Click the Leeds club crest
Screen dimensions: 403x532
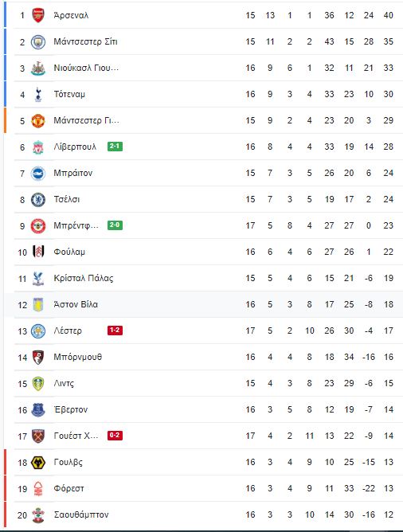click(x=38, y=383)
